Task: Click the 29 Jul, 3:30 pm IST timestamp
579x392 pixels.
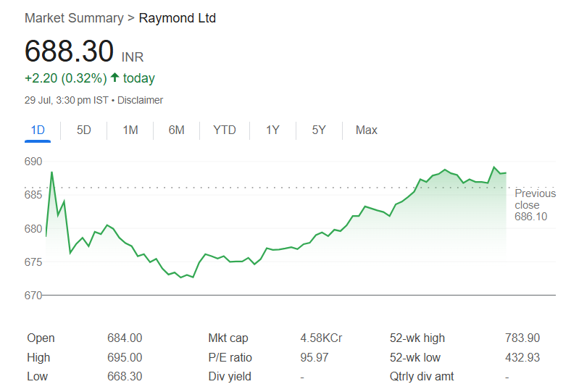Action: pyautogui.click(x=67, y=101)
